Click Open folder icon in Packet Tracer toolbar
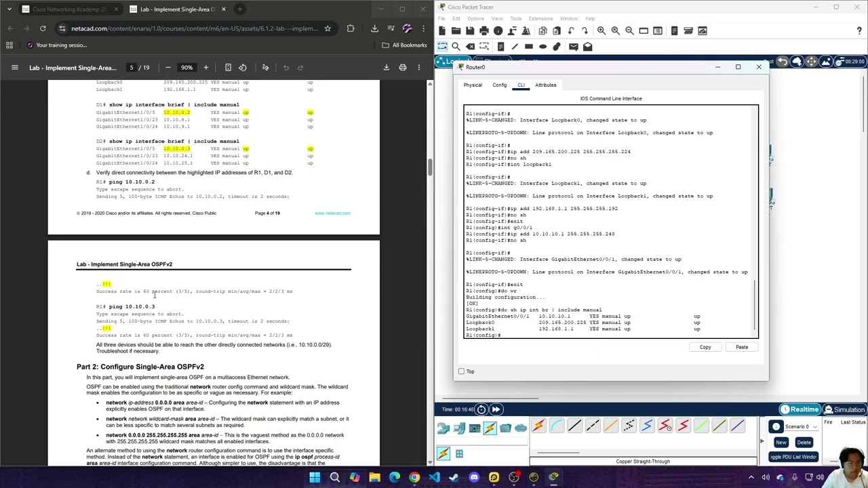 coord(456,30)
